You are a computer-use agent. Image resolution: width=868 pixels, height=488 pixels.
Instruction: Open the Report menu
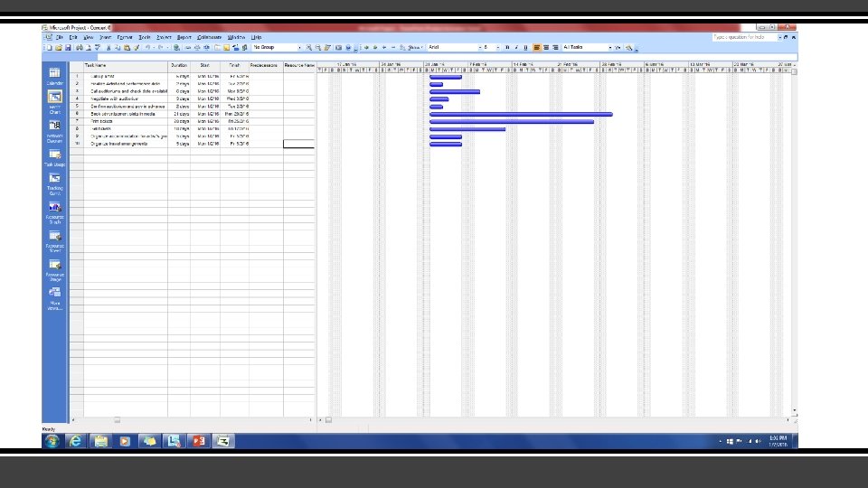click(x=184, y=37)
